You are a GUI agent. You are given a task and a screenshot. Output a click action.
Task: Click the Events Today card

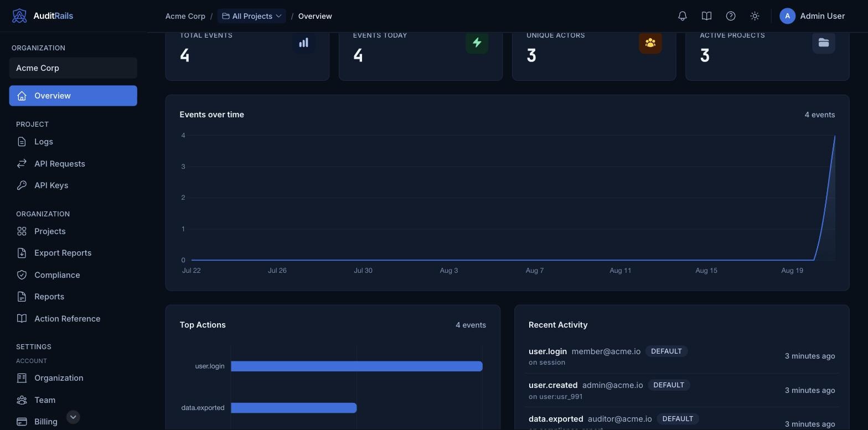coord(421,56)
